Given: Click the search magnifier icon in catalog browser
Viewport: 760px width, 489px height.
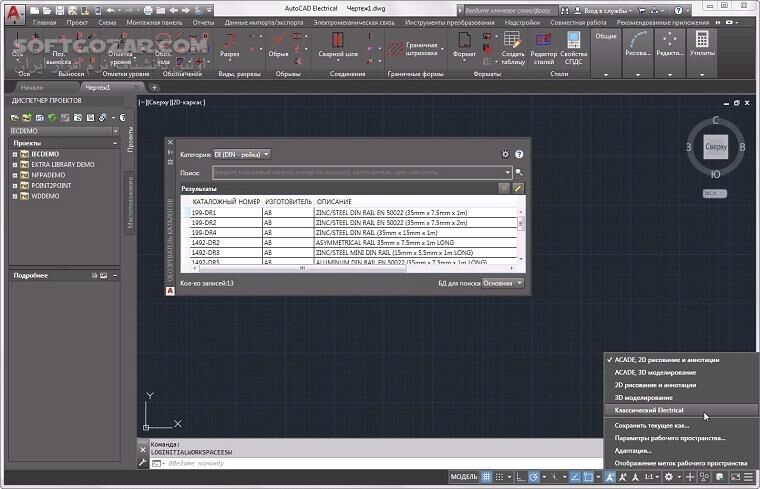Looking at the screenshot, I should tap(519, 172).
